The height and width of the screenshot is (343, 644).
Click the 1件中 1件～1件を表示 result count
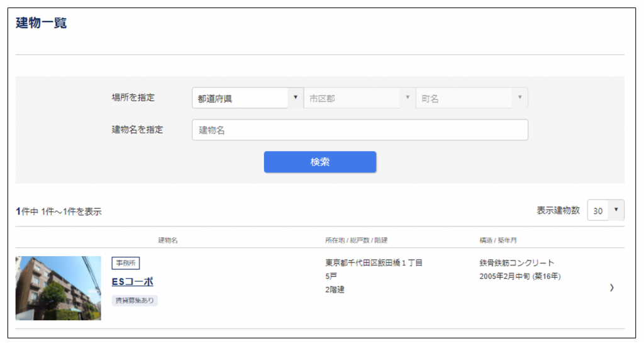[x=58, y=211]
